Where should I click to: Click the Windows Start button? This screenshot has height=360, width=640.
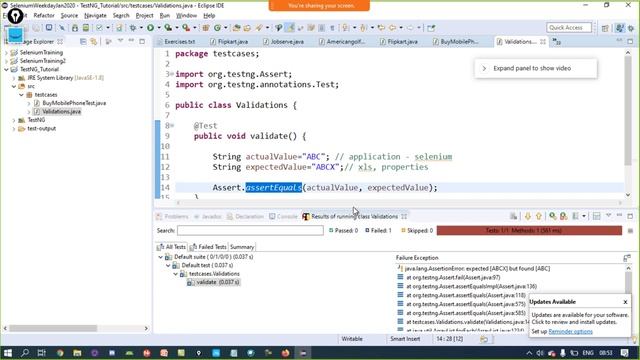pos(8,353)
